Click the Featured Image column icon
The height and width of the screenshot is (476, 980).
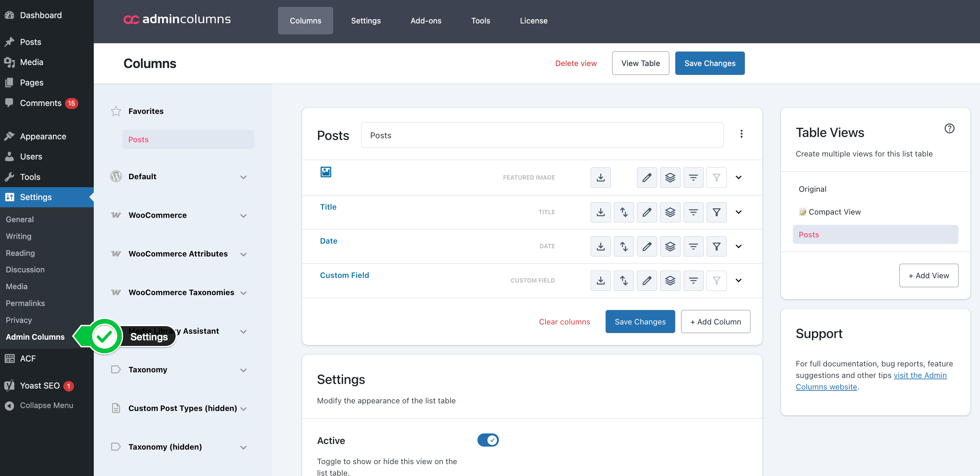(x=326, y=172)
